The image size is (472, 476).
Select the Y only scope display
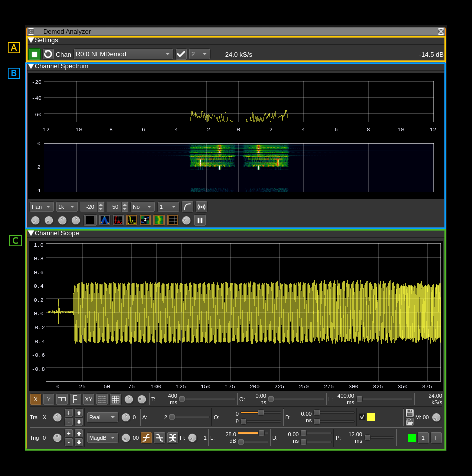click(49, 399)
